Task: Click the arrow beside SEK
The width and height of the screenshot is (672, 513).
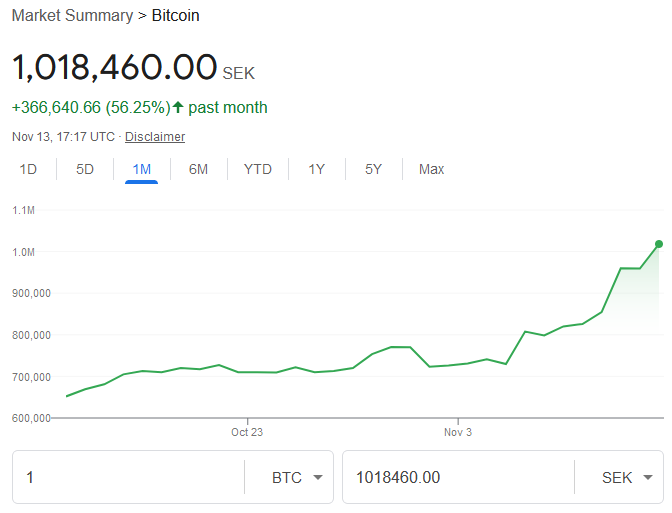Action: (x=648, y=477)
